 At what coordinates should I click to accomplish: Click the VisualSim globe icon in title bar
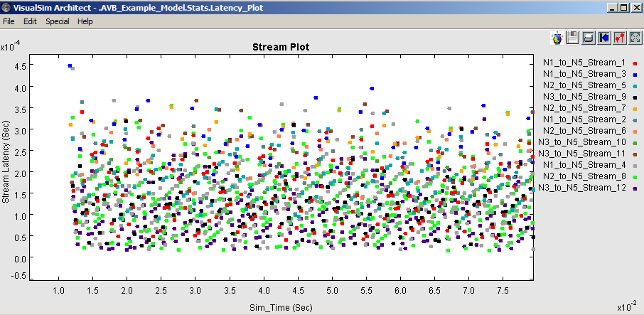click(6, 7)
